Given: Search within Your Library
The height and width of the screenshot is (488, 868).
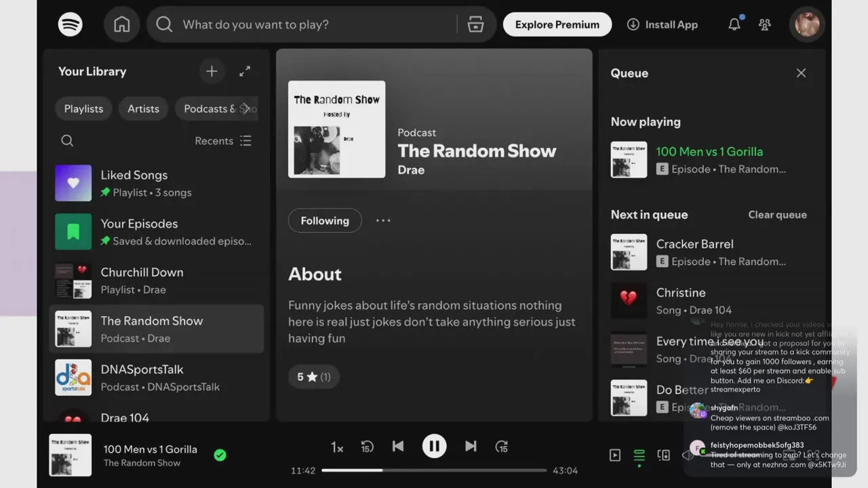Looking at the screenshot, I should 67,140.
